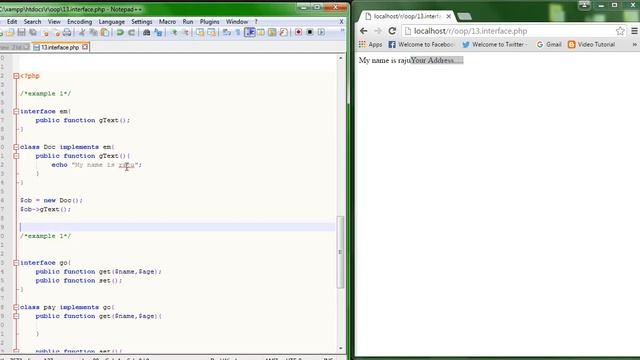640x360 pixels.
Task: Click the Close document toolbar icon
Action: pos(45,32)
